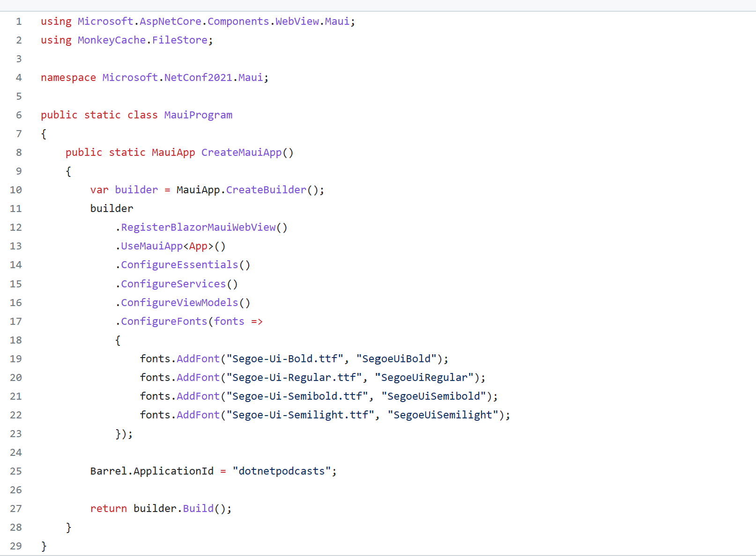Click the 'ConfigureFonts' call
The height and width of the screenshot is (556, 756).
(x=164, y=322)
